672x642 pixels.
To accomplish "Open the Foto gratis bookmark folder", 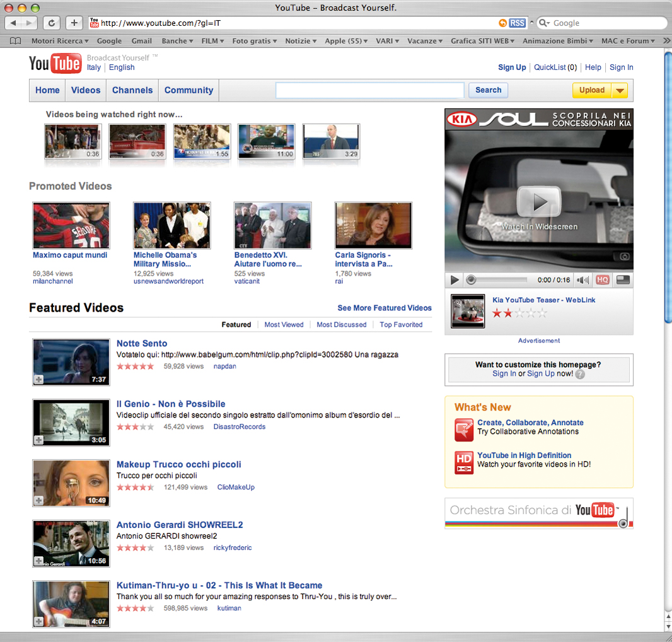I will (x=255, y=41).
